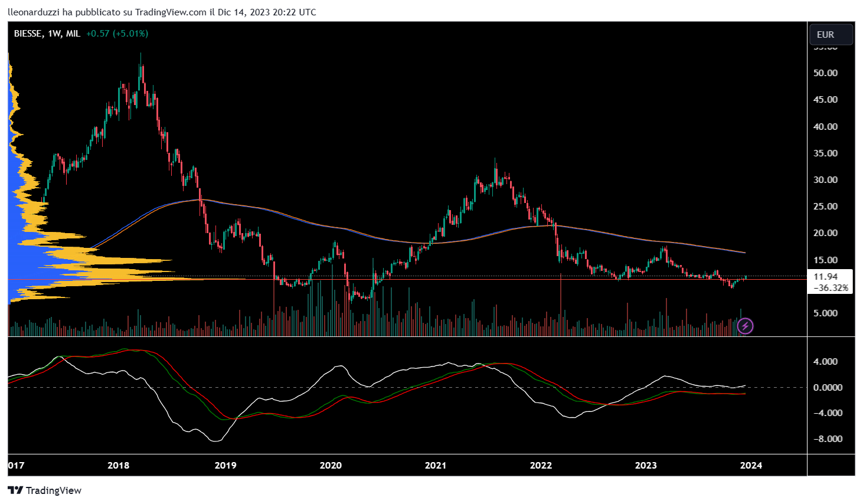Click the 20.00 price axis label
This screenshot has width=863, height=504.
(825, 233)
